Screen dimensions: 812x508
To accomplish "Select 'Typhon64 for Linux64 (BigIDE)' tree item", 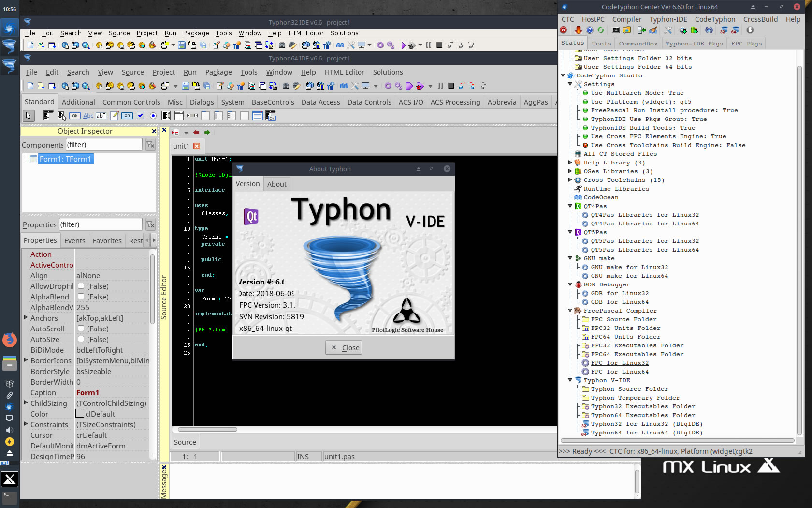I will click(x=647, y=433).
